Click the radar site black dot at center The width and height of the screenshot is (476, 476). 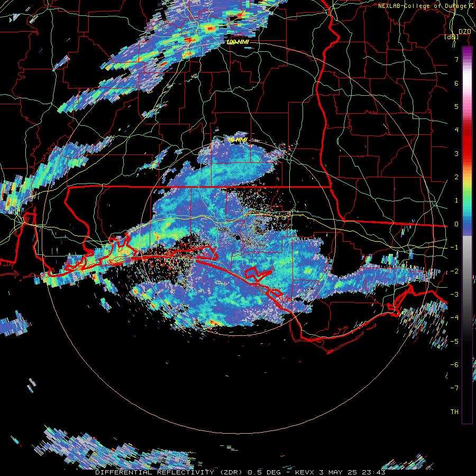point(237,237)
